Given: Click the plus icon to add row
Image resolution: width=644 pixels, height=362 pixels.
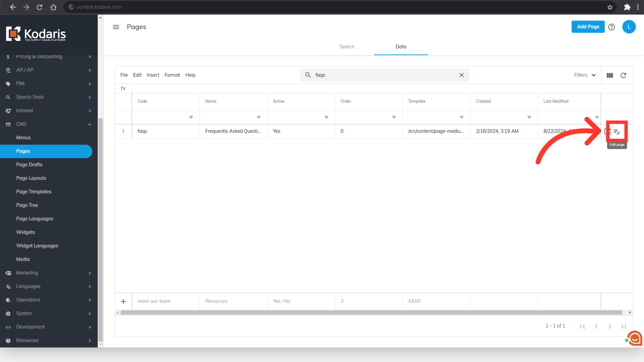Looking at the screenshot, I should 123,301.
